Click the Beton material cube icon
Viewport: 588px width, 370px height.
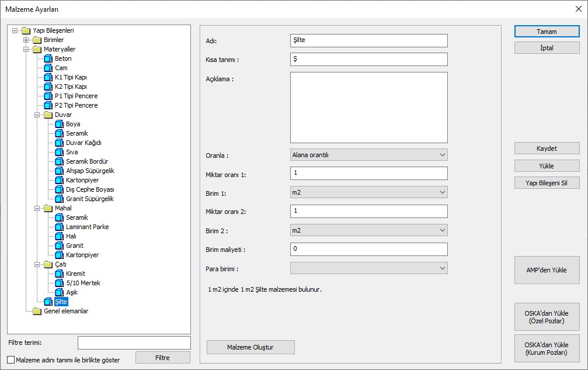click(x=48, y=59)
